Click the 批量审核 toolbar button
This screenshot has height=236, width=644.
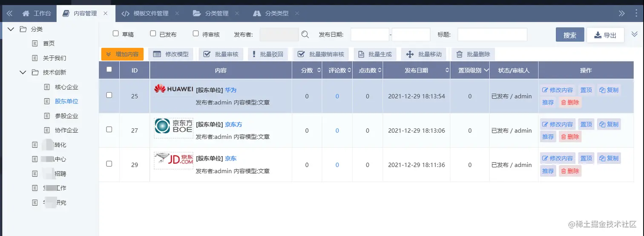click(221, 54)
